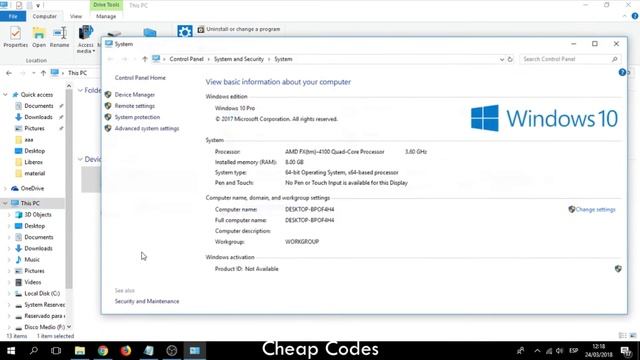The width and height of the screenshot is (640, 360).
Task: Click the Rename ribbon icon
Action: (x=60, y=37)
